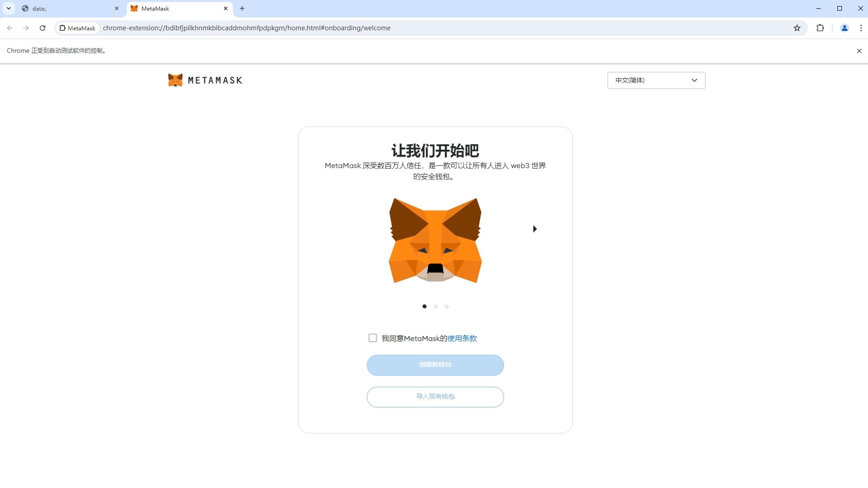Click the first carousel dot indicator
Viewport: 868px width, 488px height.
pos(425,305)
